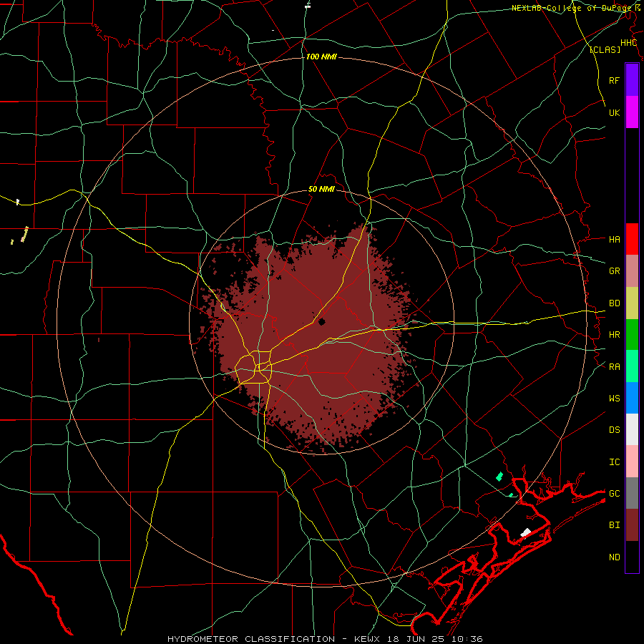Click the GC legend label
The height and width of the screenshot is (644, 644).
(x=614, y=493)
